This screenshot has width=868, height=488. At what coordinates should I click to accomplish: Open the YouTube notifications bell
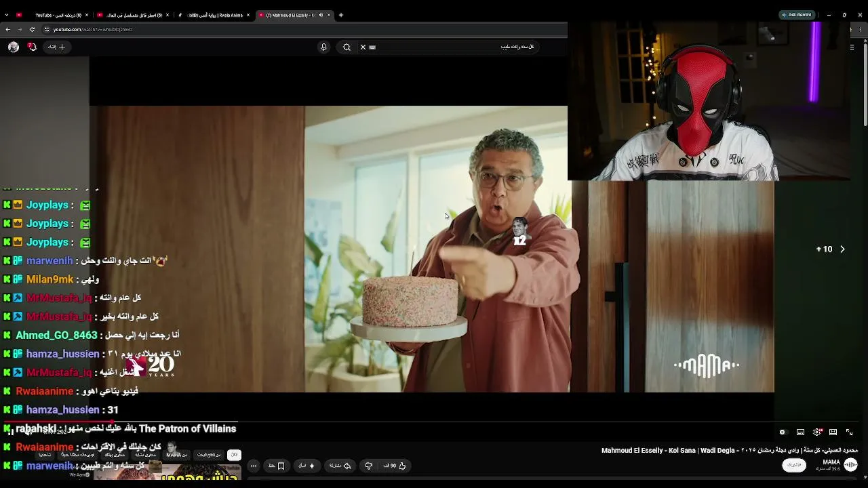32,47
